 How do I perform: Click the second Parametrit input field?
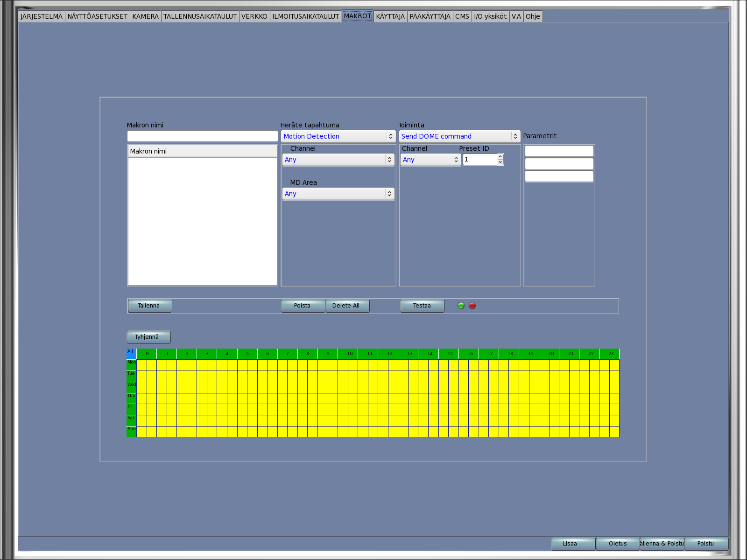(x=559, y=164)
